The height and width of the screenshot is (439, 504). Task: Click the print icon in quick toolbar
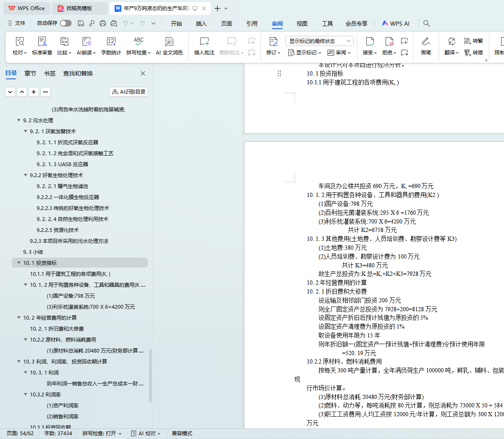pyautogui.click(x=103, y=23)
